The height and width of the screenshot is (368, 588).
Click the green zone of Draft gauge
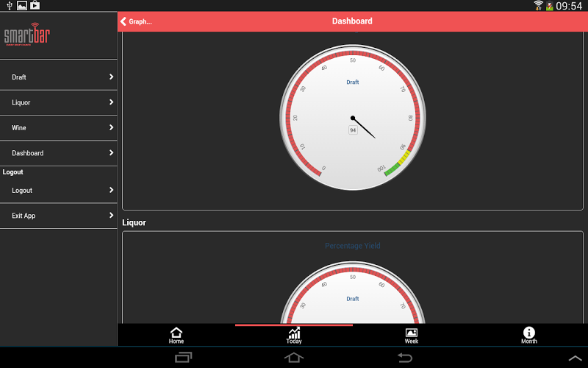[392, 170]
